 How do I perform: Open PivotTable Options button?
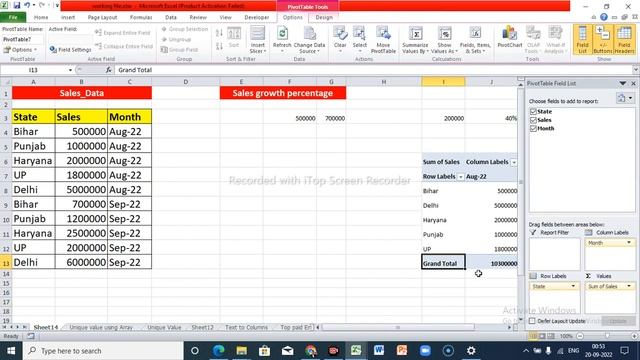click(x=20, y=49)
